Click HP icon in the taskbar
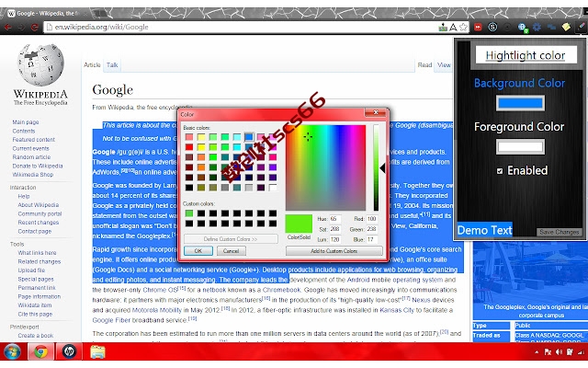 coord(69,351)
